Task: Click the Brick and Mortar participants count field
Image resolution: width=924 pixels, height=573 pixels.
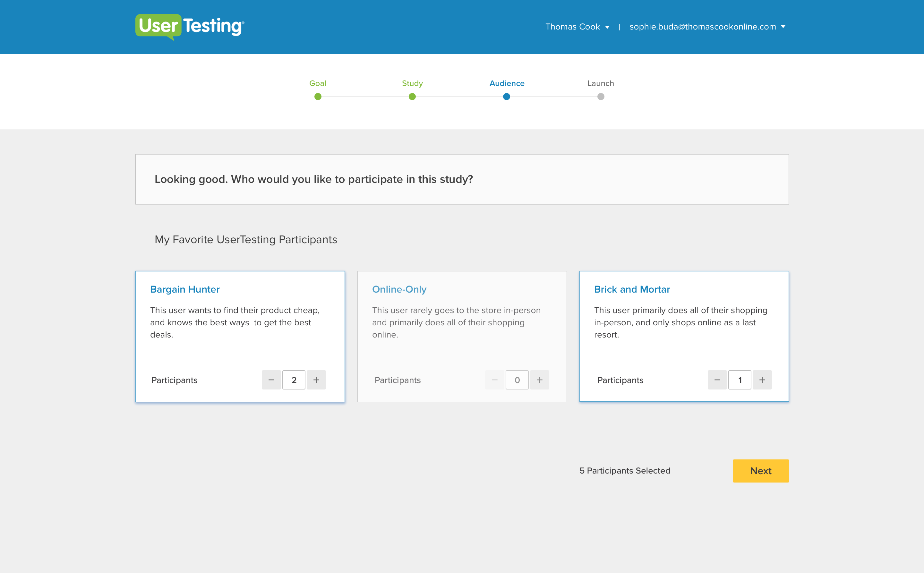Action: coord(740,380)
